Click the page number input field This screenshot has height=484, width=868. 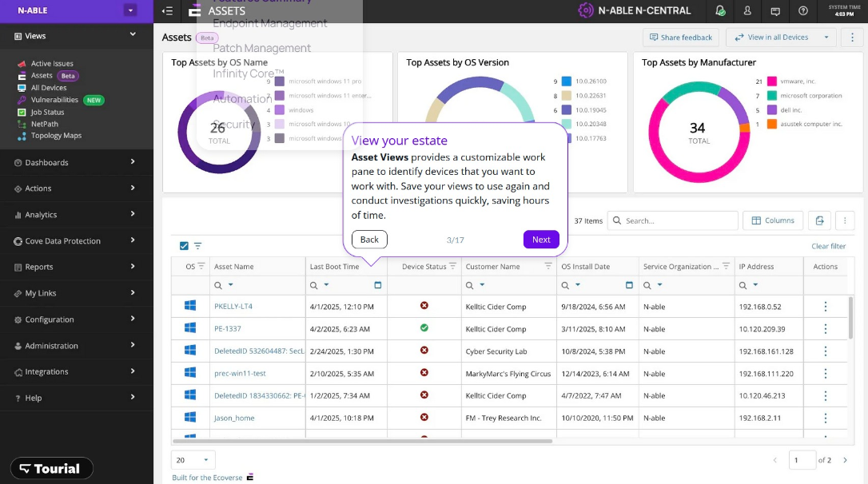802,460
